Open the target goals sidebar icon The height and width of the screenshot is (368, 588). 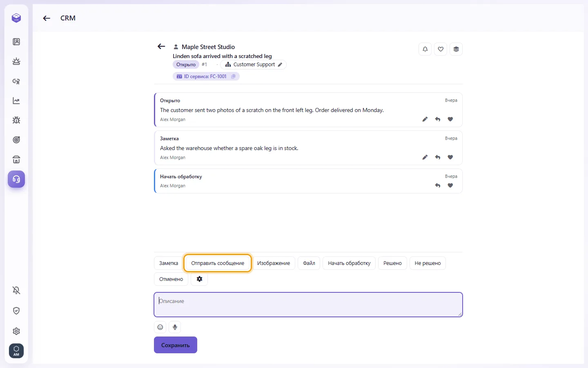pyautogui.click(x=16, y=140)
